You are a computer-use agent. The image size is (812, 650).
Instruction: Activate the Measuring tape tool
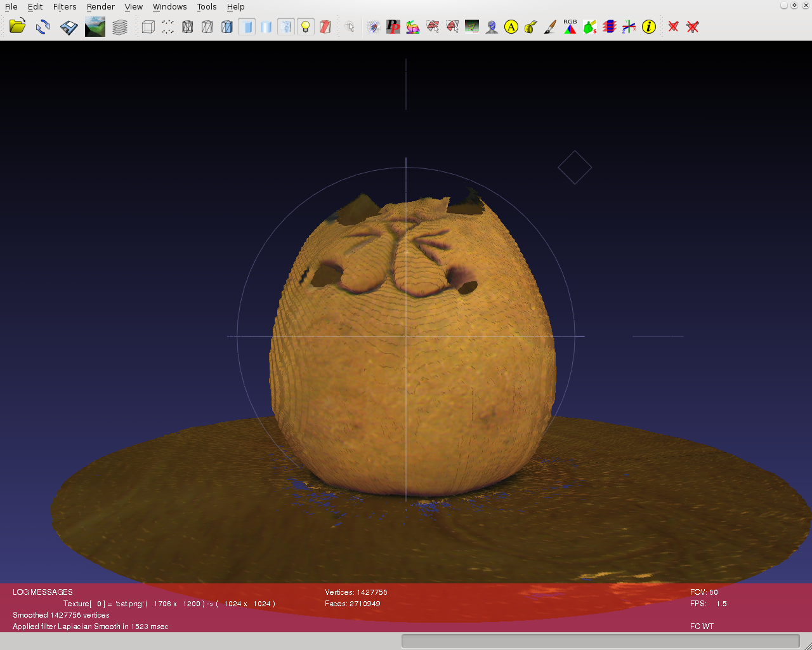pos(531,27)
